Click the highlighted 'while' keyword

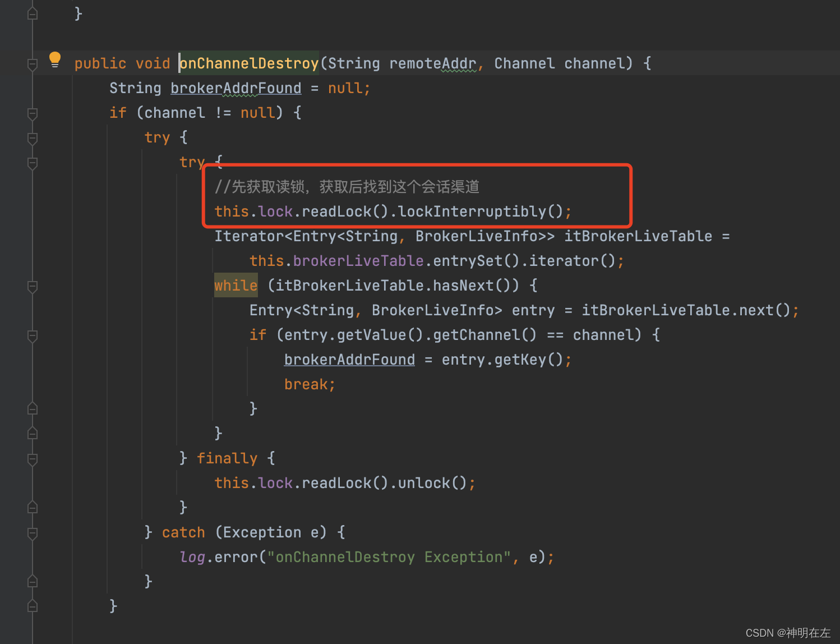(x=236, y=286)
